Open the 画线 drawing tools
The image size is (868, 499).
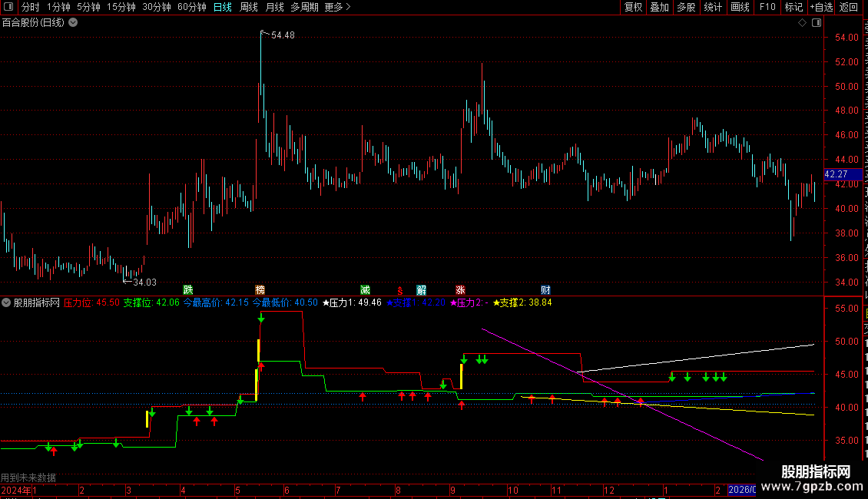tap(740, 7)
